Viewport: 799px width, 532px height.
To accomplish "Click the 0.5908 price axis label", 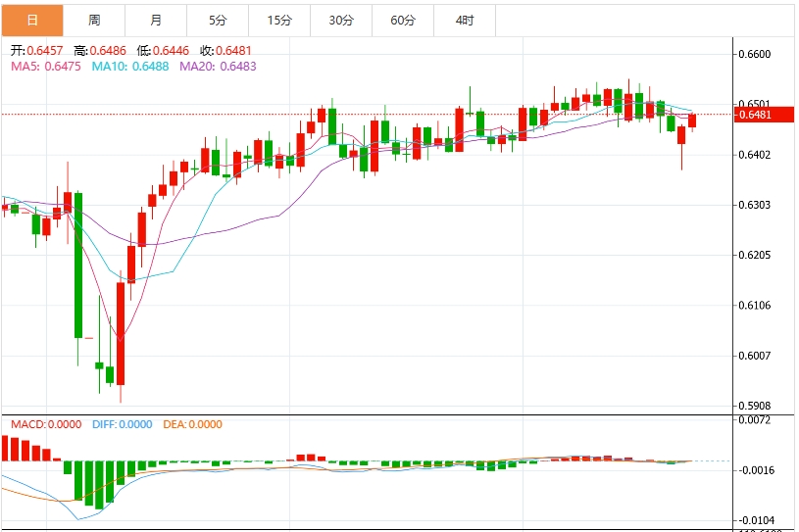I will pos(755,407).
